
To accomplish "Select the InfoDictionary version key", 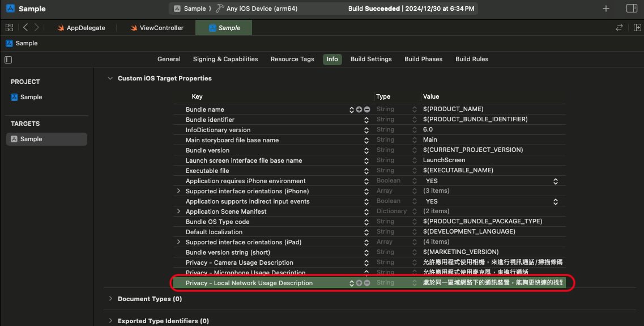I will 217,130.
